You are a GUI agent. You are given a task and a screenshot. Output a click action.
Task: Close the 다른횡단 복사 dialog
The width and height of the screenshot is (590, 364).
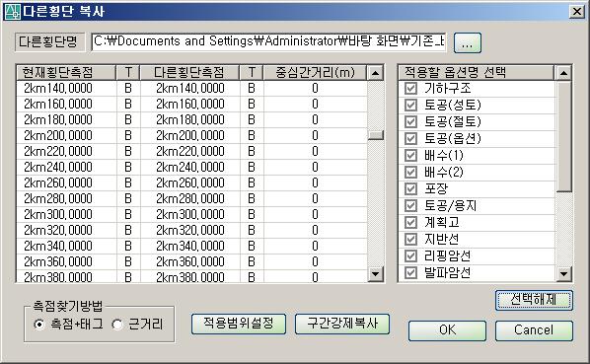pyautogui.click(x=577, y=12)
